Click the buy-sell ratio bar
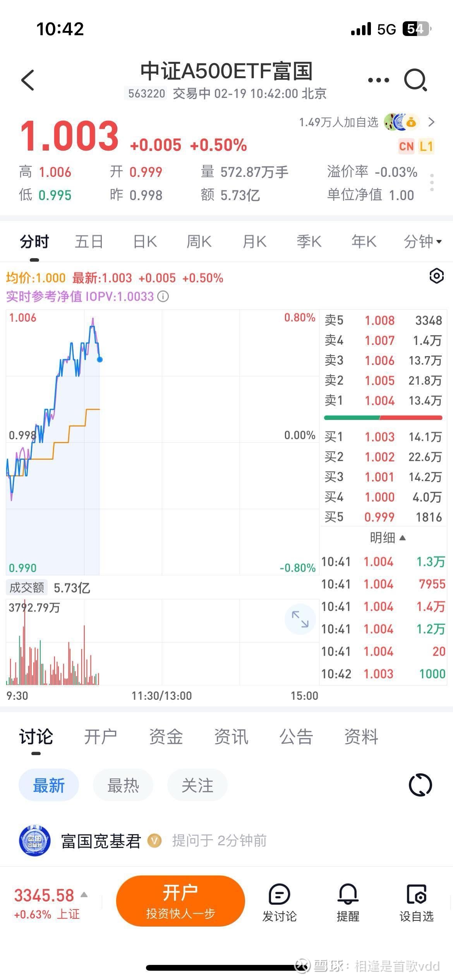The width and height of the screenshot is (453, 980). [x=383, y=418]
